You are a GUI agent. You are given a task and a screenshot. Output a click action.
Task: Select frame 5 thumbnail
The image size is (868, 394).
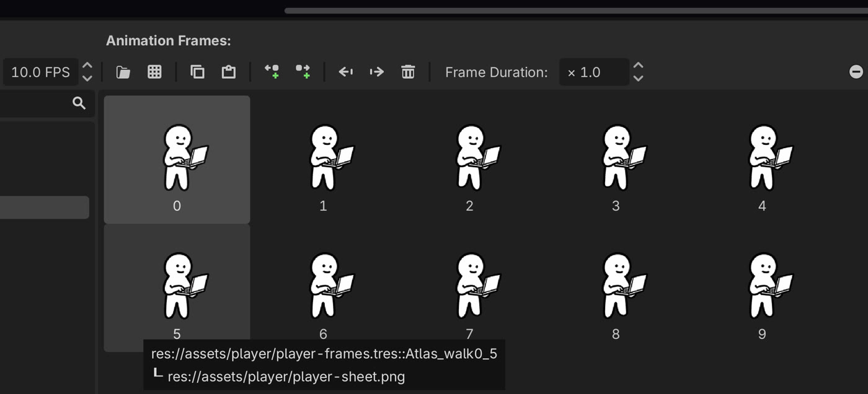(x=177, y=287)
